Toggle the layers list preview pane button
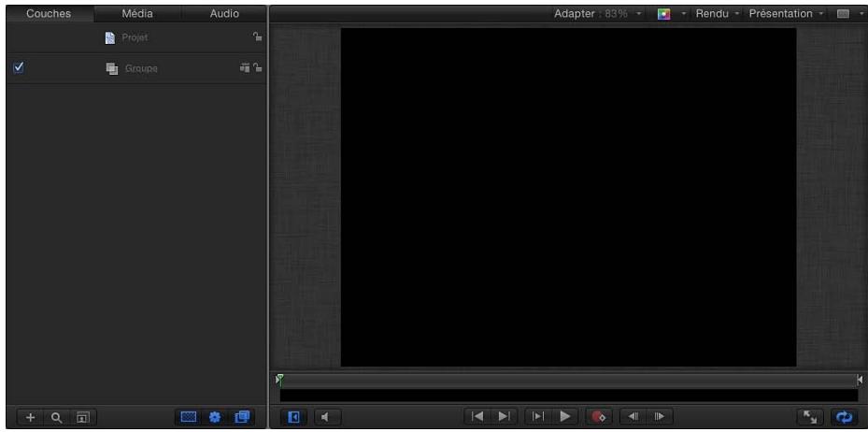This screenshot has width=868, height=432. (81, 417)
